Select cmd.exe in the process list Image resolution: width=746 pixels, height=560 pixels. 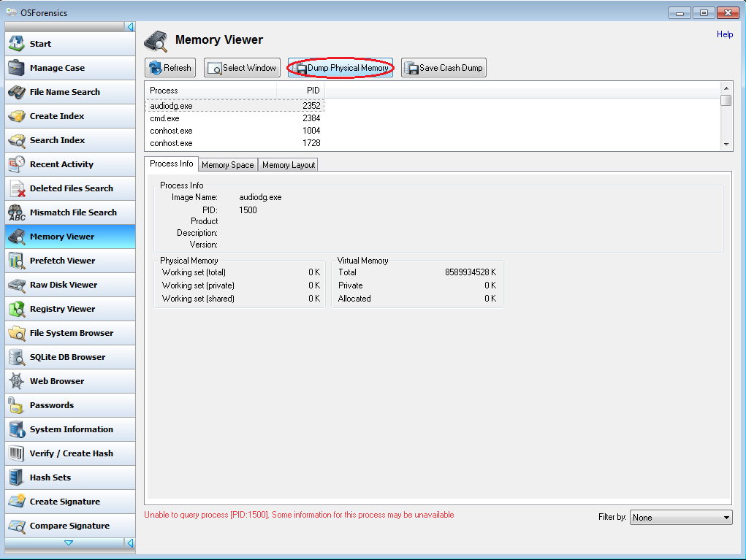[x=164, y=118]
